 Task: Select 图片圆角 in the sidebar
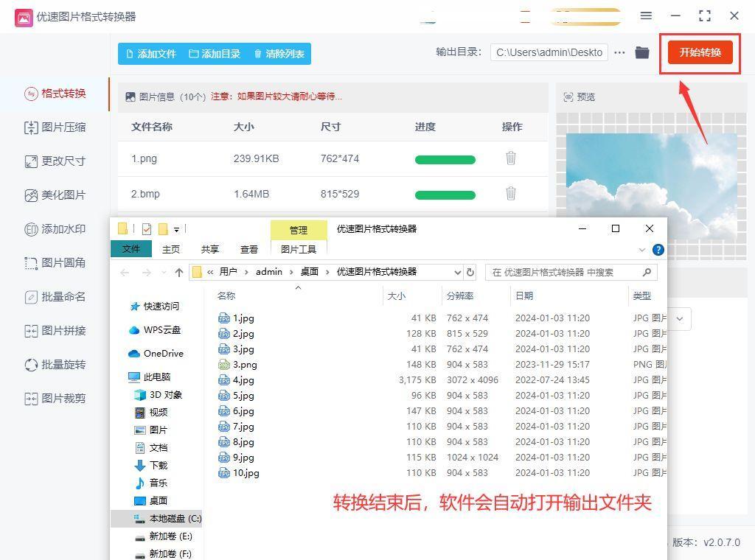coord(55,262)
